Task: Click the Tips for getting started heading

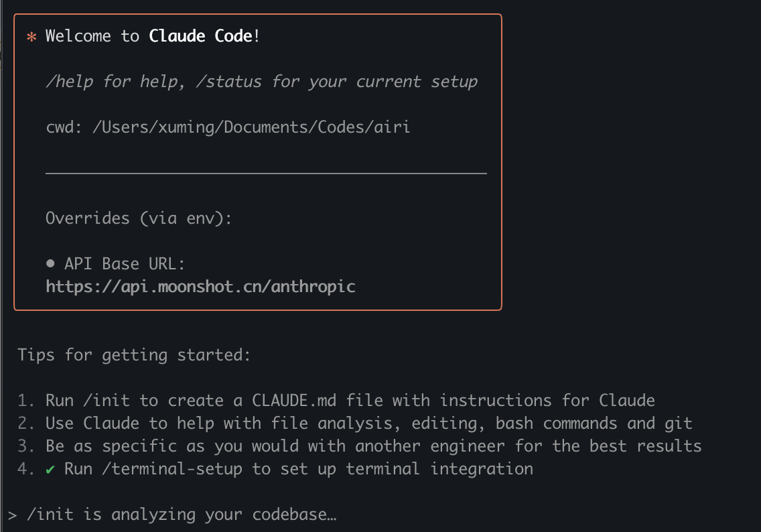Action: point(134,354)
